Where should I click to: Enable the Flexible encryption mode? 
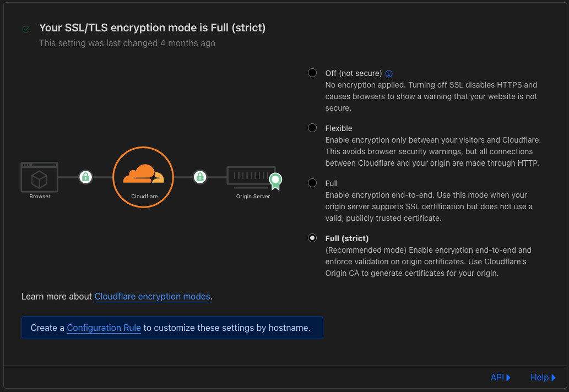pos(312,128)
